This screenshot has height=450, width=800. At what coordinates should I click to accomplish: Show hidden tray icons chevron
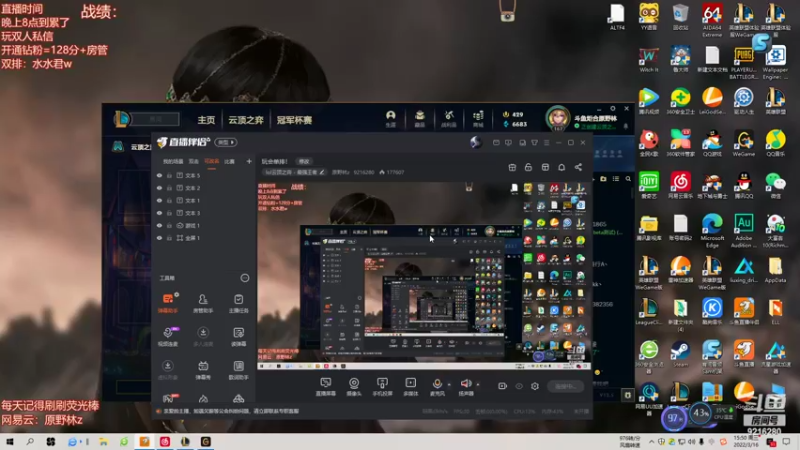pyautogui.click(x=652, y=442)
